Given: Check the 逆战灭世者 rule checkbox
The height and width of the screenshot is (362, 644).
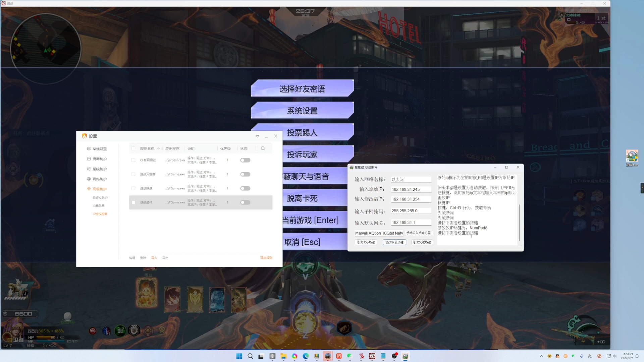Looking at the screenshot, I should [x=133, y=174].
